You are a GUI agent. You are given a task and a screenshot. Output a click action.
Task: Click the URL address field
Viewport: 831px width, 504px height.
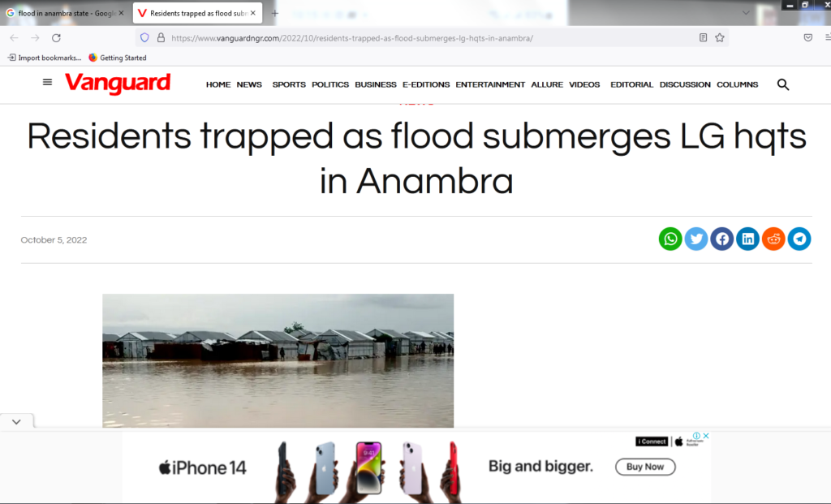pos(419,38)
